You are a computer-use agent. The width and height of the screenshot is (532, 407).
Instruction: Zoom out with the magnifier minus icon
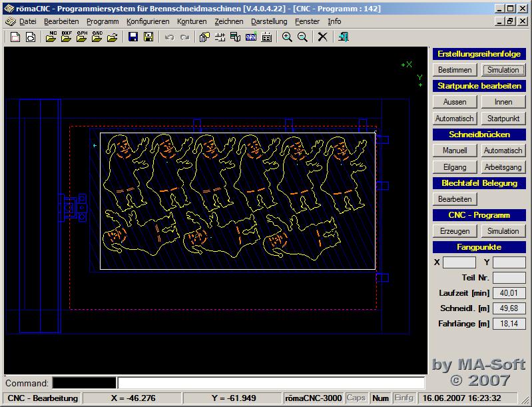(x=302, y=37)
